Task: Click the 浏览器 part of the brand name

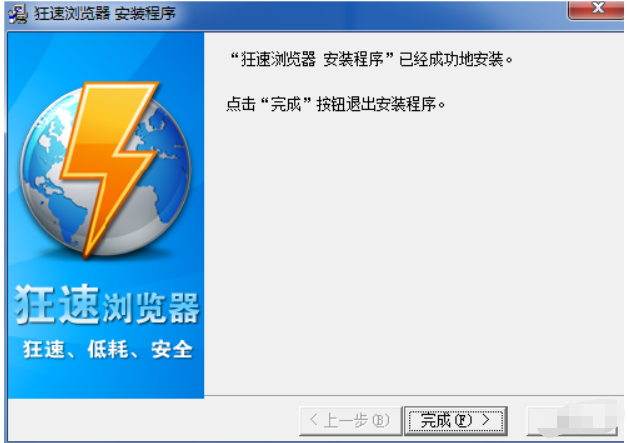Action: (151, 308)
